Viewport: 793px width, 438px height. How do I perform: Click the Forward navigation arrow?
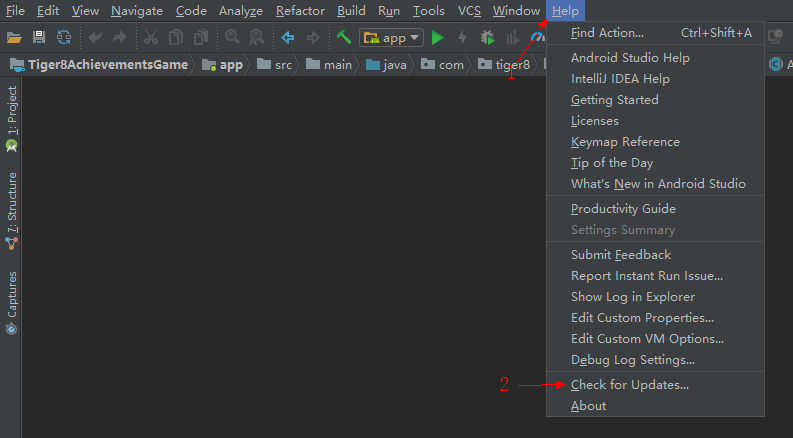point(313,37)
